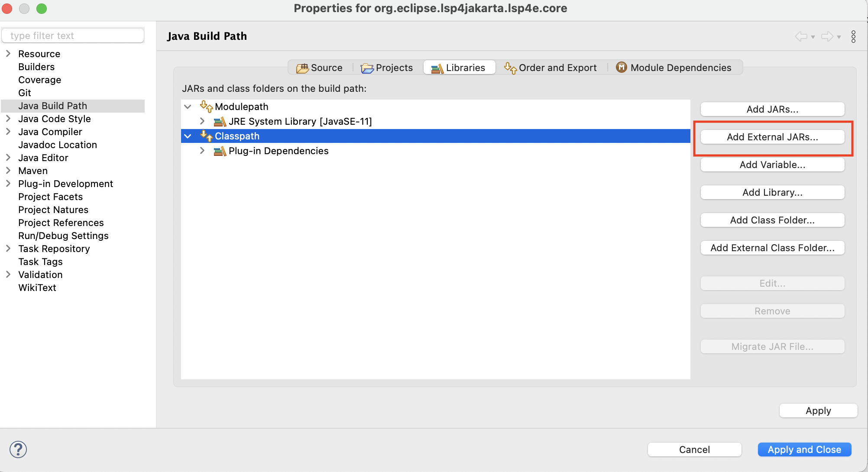Click the Add External JARs button
This screenshot has width=868, height=472.
pos(772,136)
